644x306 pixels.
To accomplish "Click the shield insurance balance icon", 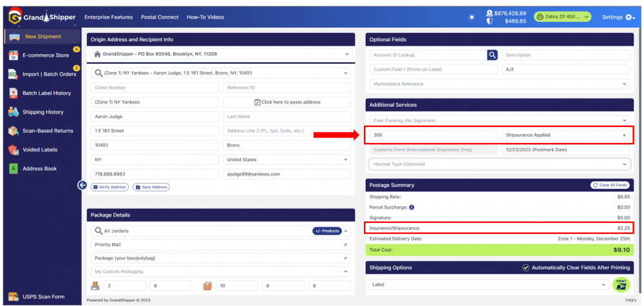I will point(489,21).
